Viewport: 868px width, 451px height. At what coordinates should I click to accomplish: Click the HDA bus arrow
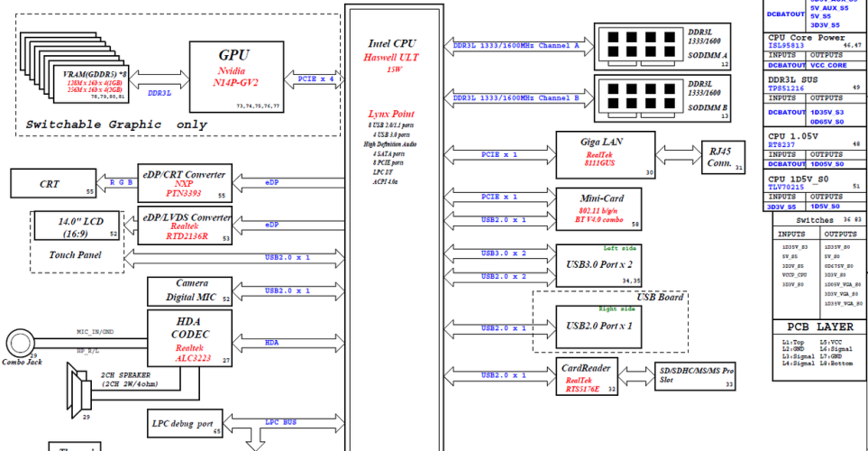point(288,343)
